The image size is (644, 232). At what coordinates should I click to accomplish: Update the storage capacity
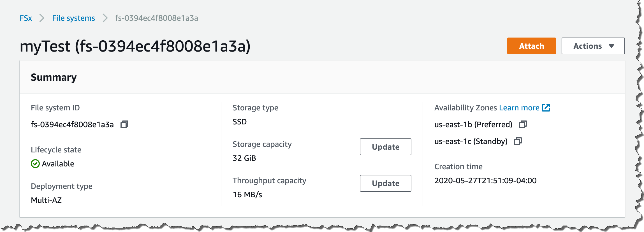point(385,147)
